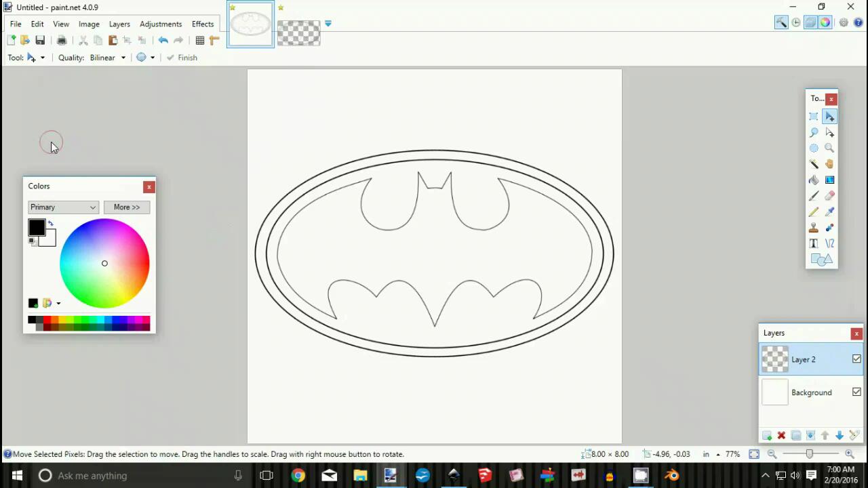Open the palette menu dropdown arrow
Screen dimensions: 868x488
pyautogui.click(x=58, y=303)
